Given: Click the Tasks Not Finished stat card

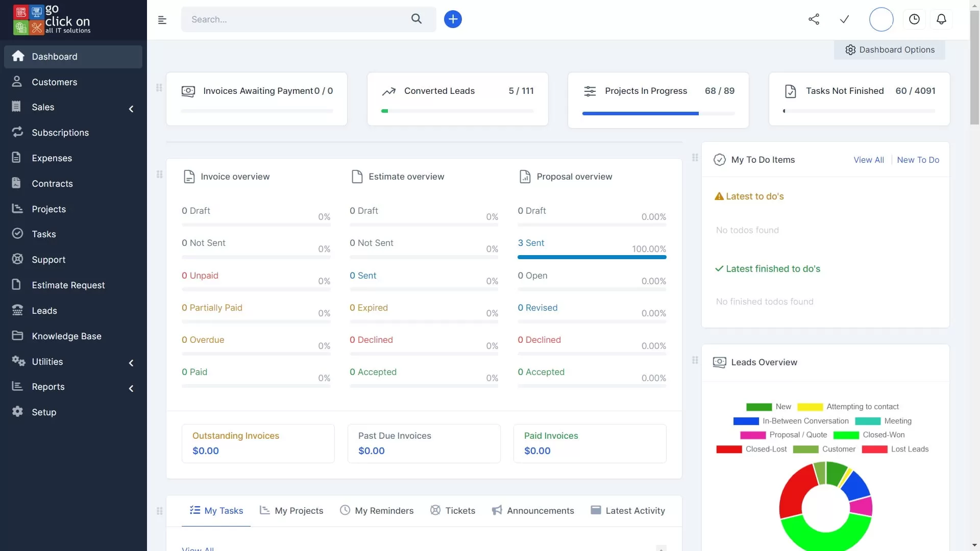Looking at the screenshot, I should click(859, 99).
